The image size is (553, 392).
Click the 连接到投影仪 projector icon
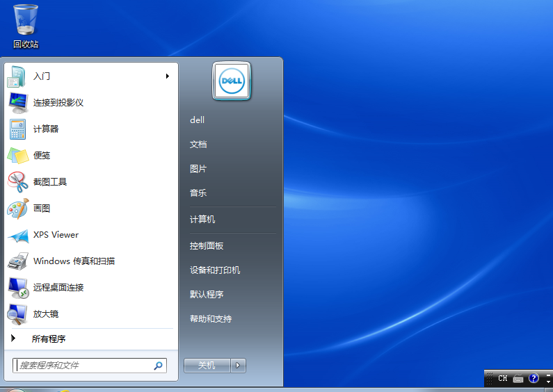tap(18, 103)
